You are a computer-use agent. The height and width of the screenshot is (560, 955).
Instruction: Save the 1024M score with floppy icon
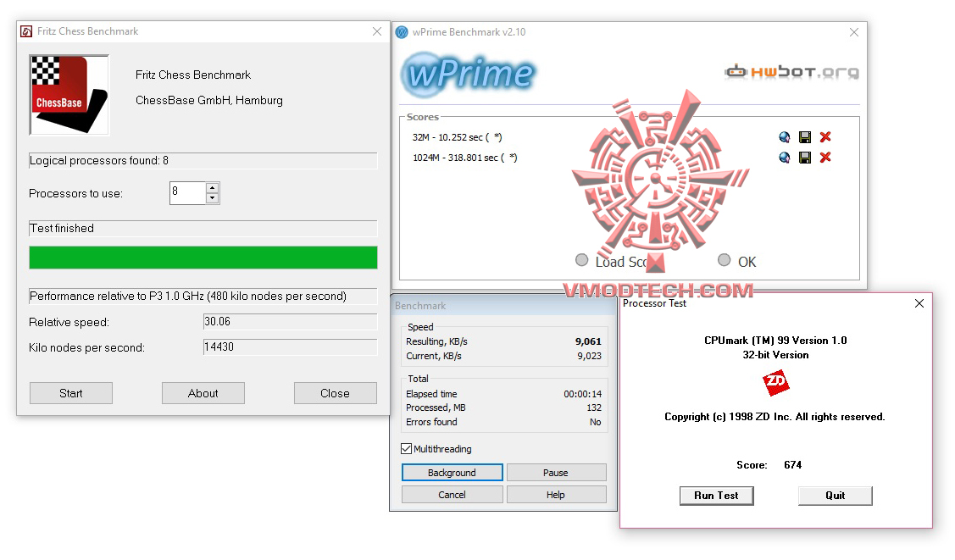[x=804, y=158]
